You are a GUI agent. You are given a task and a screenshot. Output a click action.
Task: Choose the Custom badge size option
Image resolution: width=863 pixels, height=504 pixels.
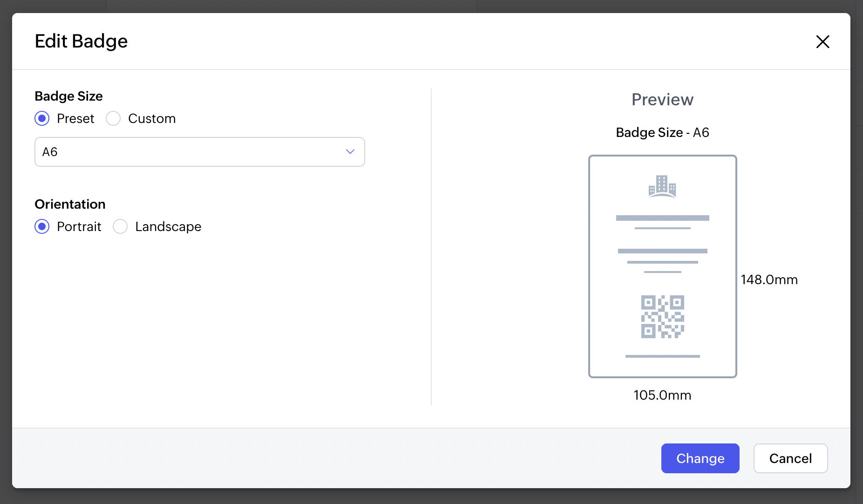point(113,118)
